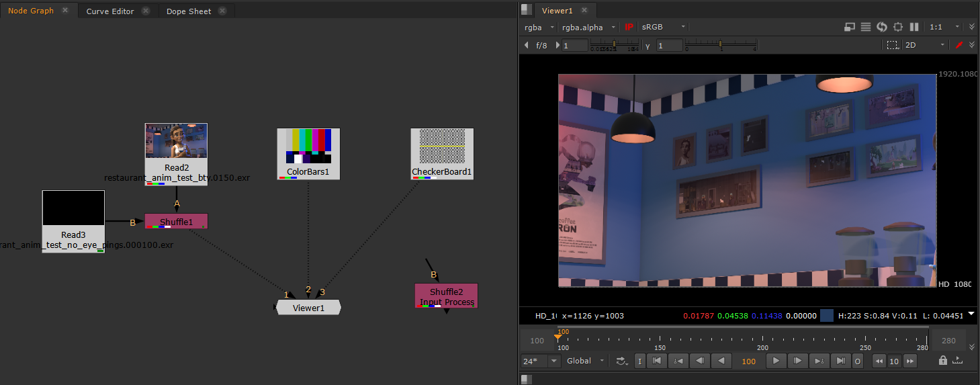Set in point with the I button

click(x=639, y=361)
